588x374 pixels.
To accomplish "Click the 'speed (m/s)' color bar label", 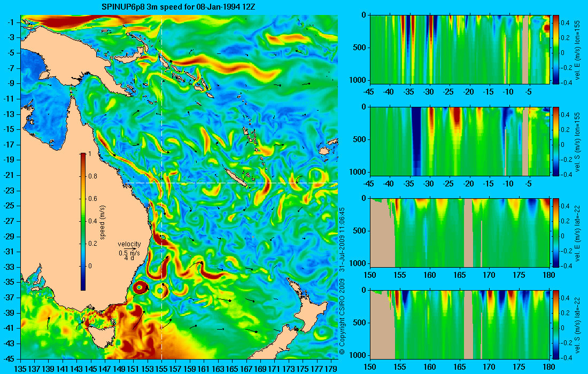I will (103, 222).
